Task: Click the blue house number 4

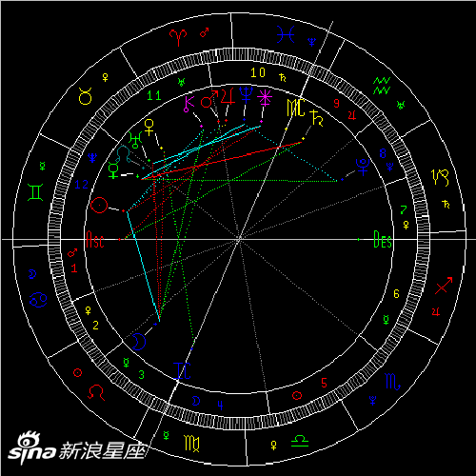Action: (x=220, y=405)
